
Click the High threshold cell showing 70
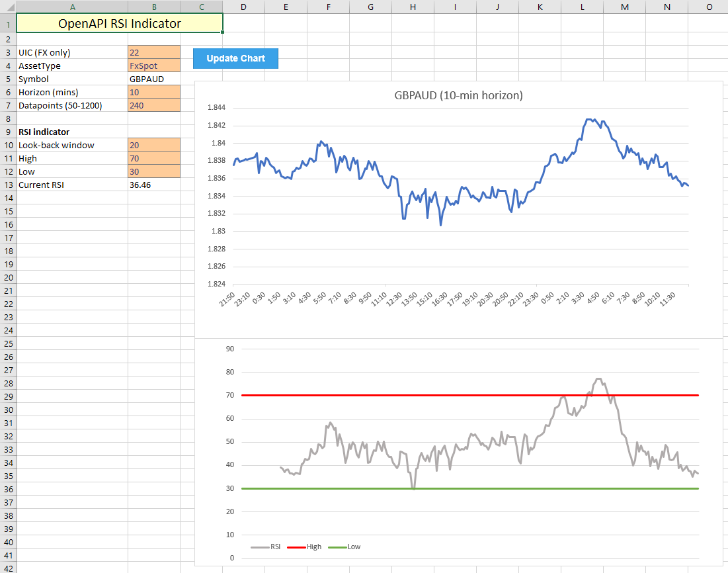click(153, 158)
